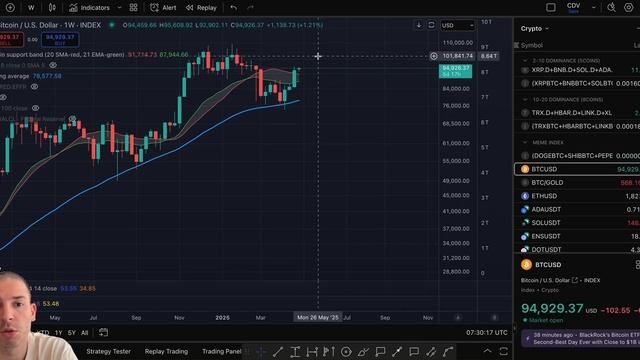Viewport: 640px width, 360px height.
Task: Toggle eye icon below the FRED EFFR row
Action: pos(3,97)
